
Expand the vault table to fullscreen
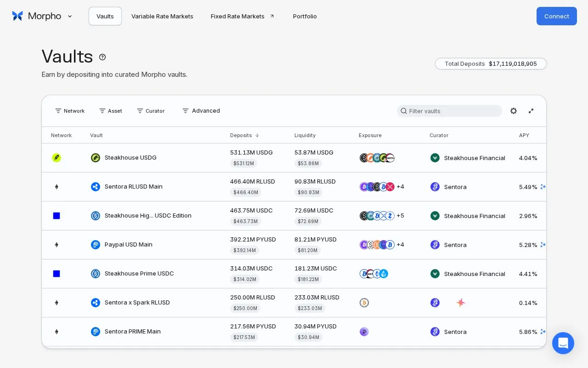(x=531, y=111)
